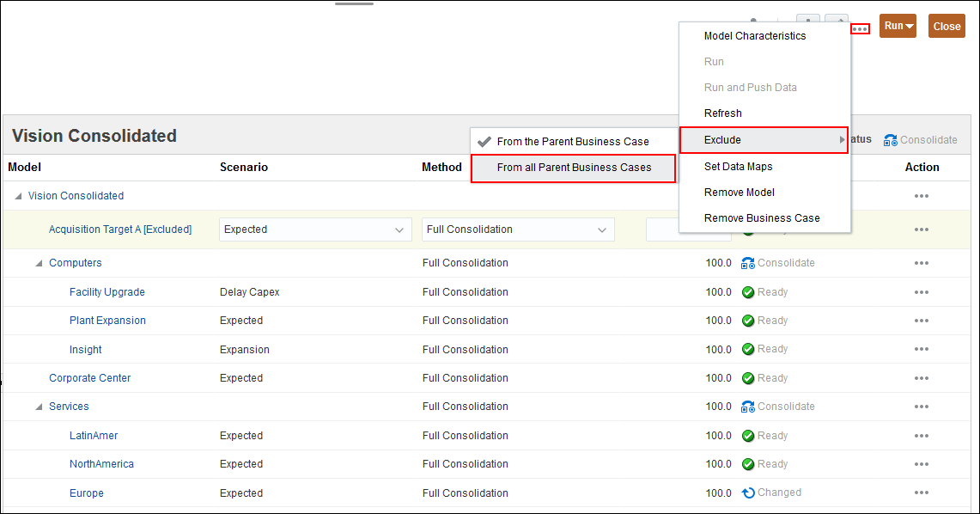This screenshot has height=514, width=980.
Task: Click the Ready status icon for Plant Expansion
Action: 748,321
